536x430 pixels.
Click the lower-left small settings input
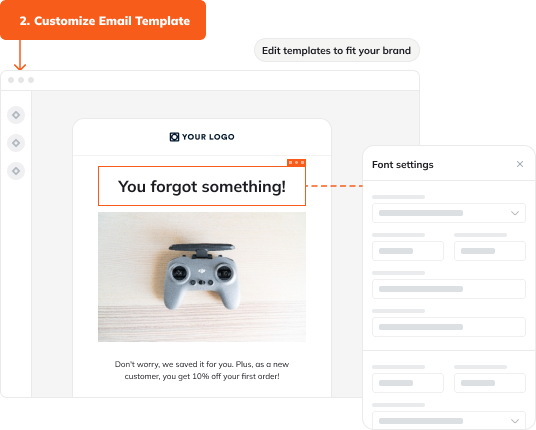[408, 383]
